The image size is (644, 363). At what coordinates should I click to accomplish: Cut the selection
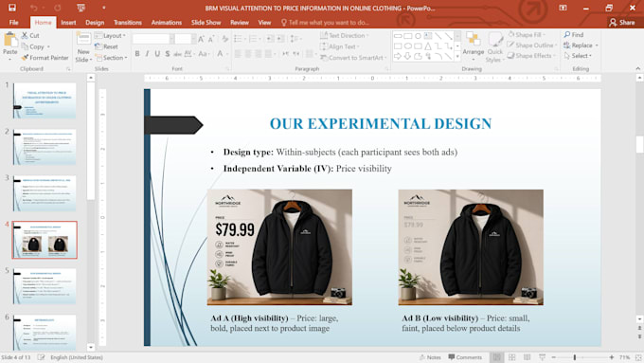pyautogui.click(x=30, y=35)
